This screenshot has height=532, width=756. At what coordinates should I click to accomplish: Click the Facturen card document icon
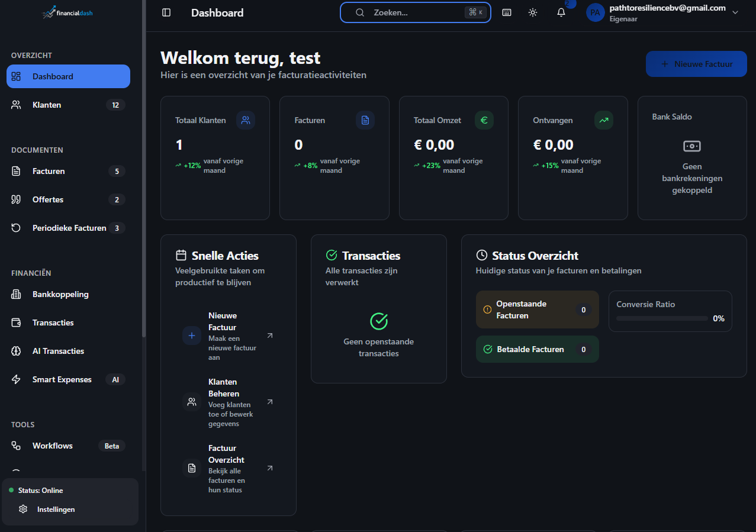click(365, 120)
